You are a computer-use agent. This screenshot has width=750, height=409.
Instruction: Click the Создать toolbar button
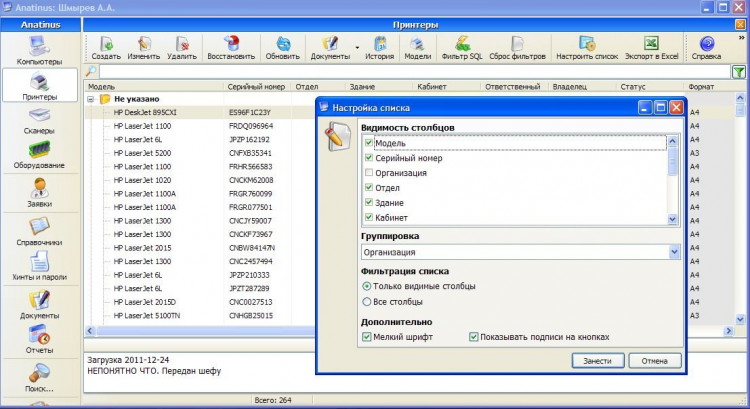pyautogui.click(x=106, y=48)
